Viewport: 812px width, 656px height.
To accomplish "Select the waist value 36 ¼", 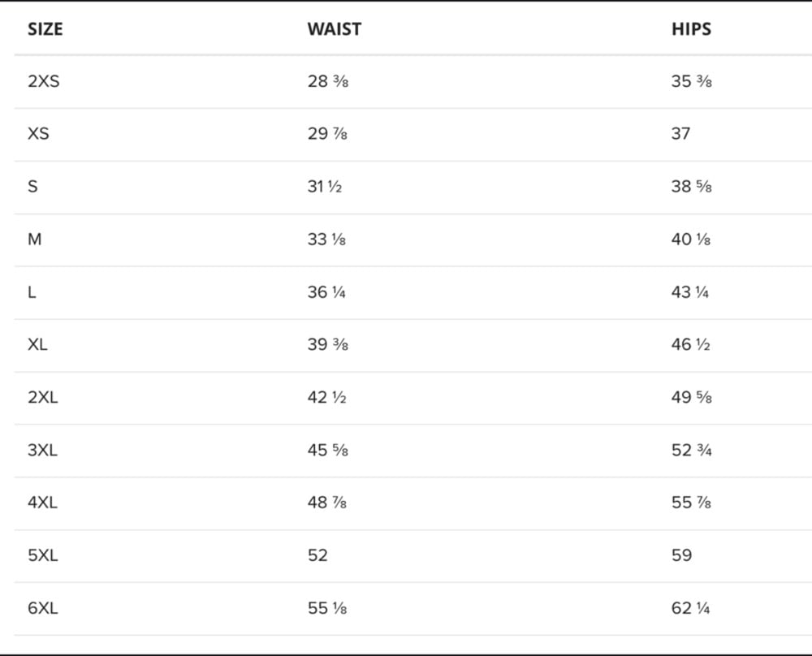I will 326,292.
